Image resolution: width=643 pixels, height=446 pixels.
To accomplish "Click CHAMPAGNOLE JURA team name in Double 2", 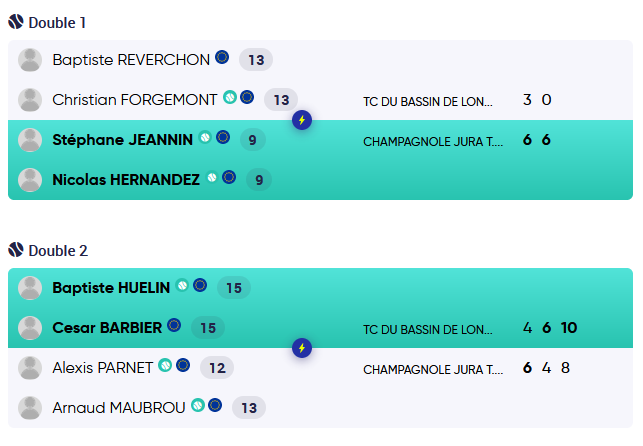I will coord(432,369).
